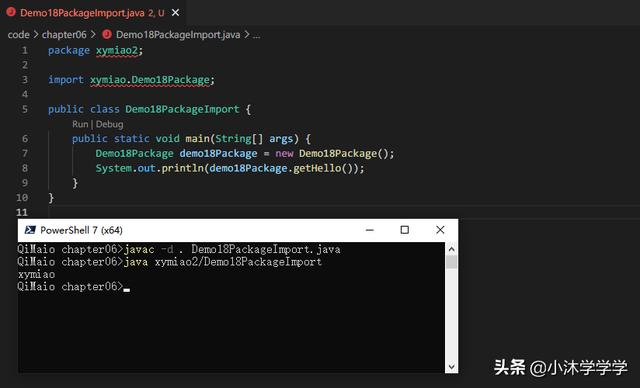Click the underlined 'xymiao2' package name
This screenshot has width=640, height=388.
[x=117, y=51]
